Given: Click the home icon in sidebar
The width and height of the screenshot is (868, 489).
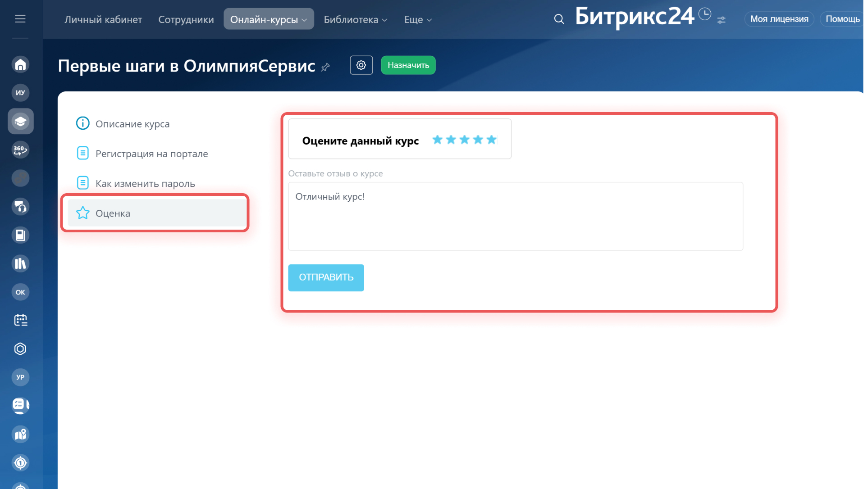Looking at the screenshot, I should coord(20,64).
